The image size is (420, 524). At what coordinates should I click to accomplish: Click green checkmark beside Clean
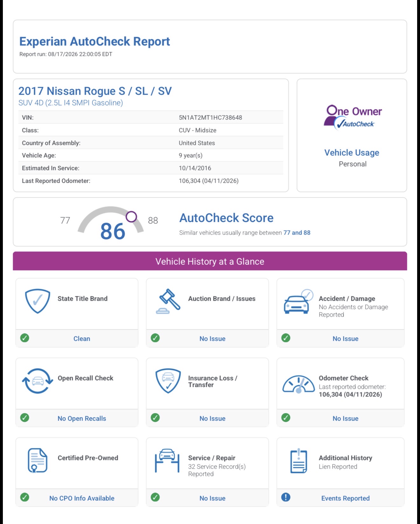(24, 338)
